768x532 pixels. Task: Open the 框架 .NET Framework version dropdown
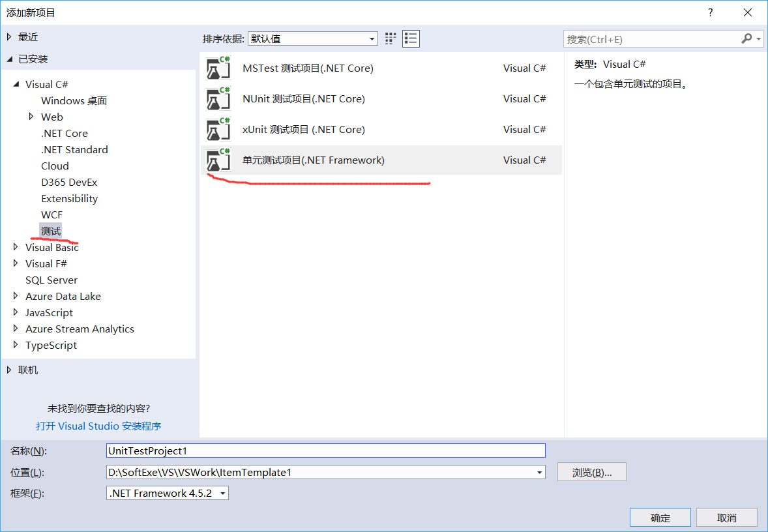[x=168, y=494]
